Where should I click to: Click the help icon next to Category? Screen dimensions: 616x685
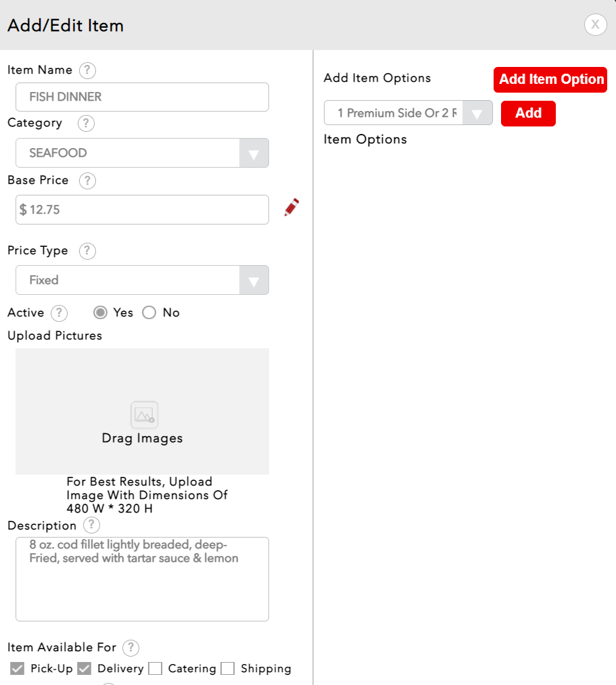click(86, 124)
